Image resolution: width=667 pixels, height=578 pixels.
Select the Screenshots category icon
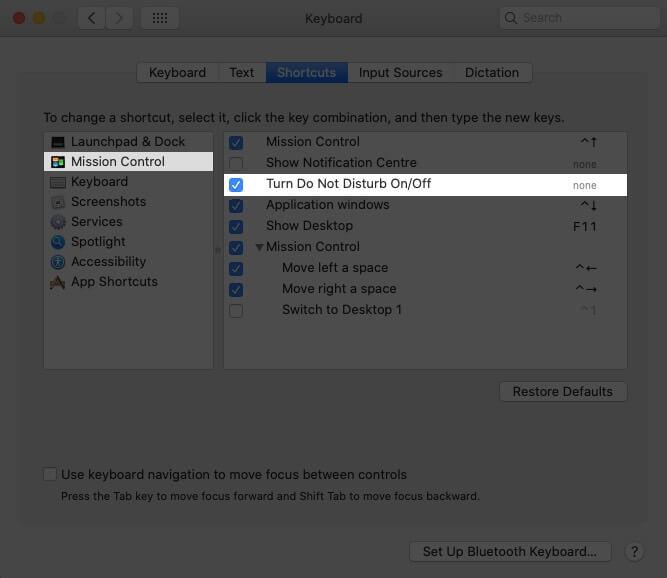pyautogui.click(x=58, y=202)
